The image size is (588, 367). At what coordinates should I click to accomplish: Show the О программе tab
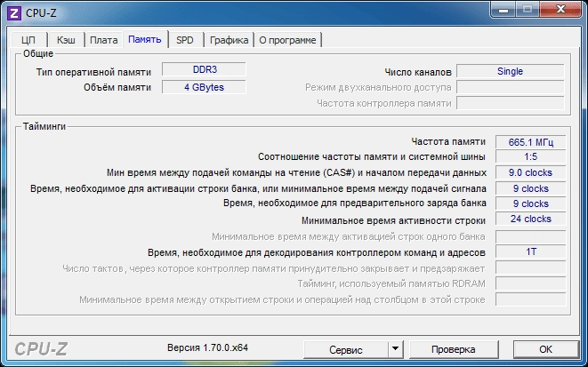pos(287,40)
